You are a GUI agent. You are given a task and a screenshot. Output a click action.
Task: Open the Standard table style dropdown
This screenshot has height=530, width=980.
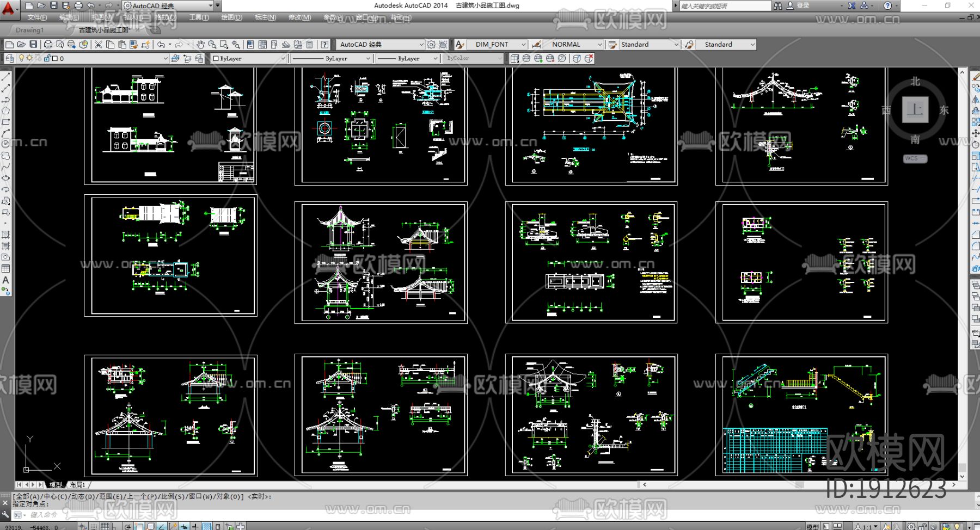click(677, 45)
